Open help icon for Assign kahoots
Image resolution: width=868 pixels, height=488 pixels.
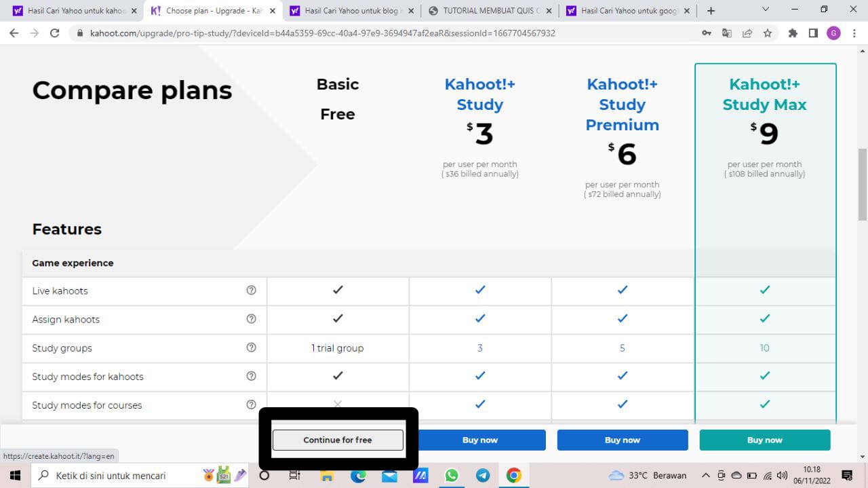tap(251, 319)
